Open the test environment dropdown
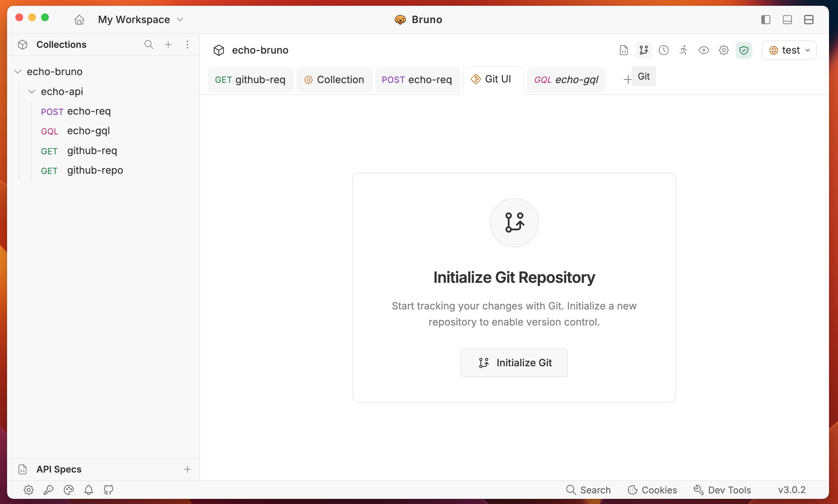Image resolution: width=838 pixels, height=504 pixels. click(x=789, y=50)
